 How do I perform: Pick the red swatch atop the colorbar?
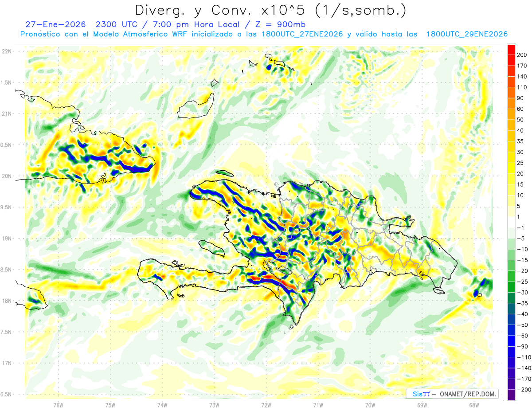point(511,50)
